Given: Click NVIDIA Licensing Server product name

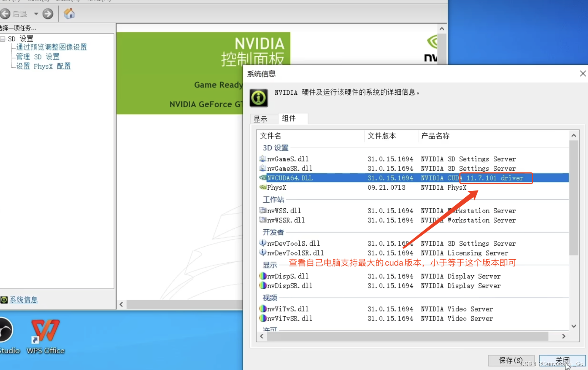Looking at the screenshot, I should pos(464,253).
